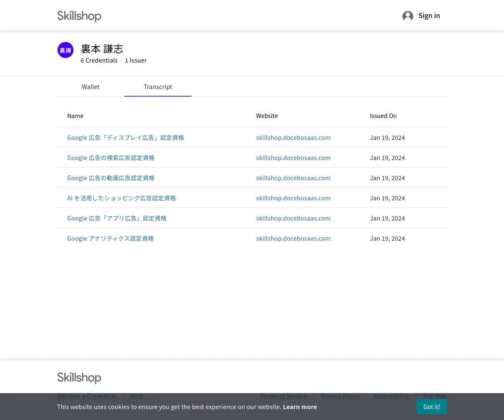The width and height of the screenshot is (504, 420).
Task: Dismiss cookie banner with Got it!
Action: pos(432,407)
